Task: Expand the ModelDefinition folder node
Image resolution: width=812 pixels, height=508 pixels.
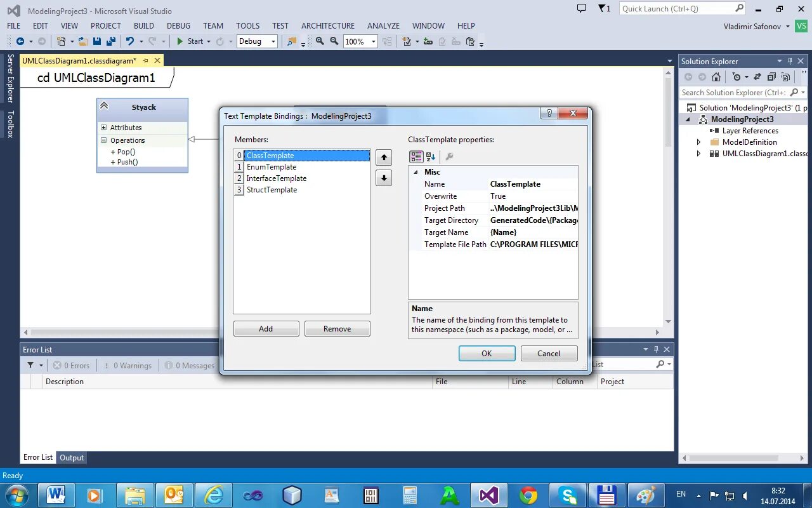Action: (x=699, y=142)
